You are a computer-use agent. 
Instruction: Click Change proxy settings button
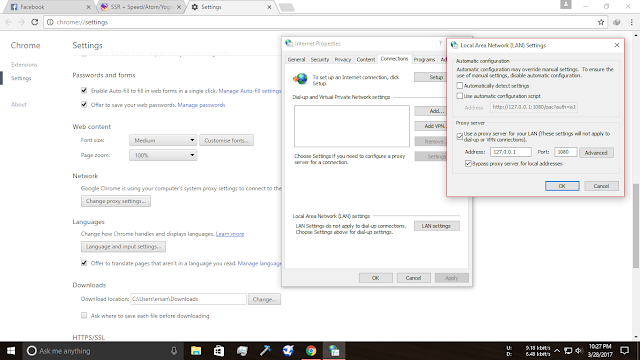116,201
